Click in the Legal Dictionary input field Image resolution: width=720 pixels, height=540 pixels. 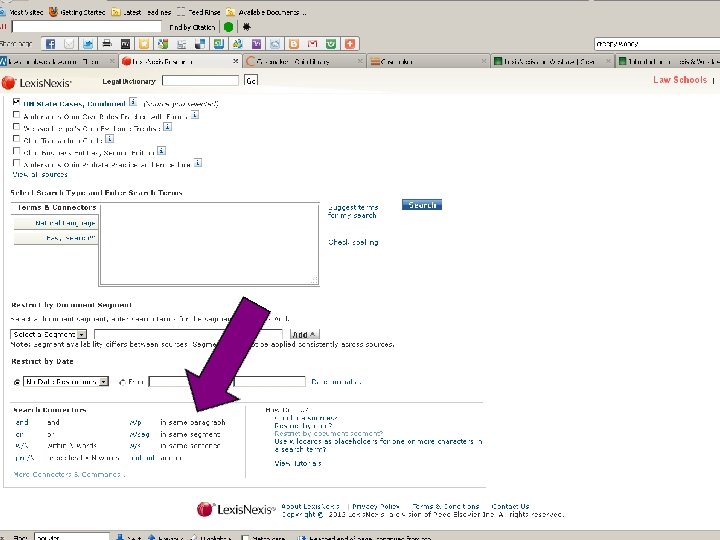(x=200, y=81)
